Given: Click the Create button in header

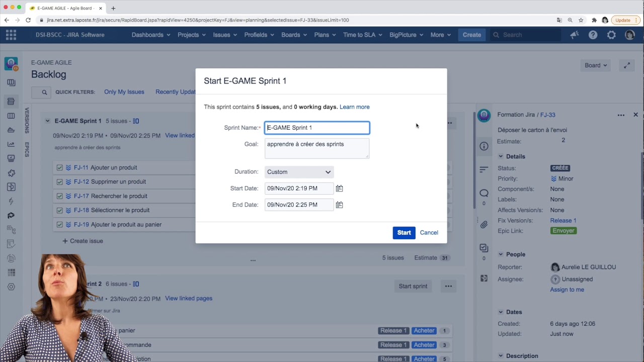Looking at the screenshot, I should pyautogui.click(x=472, y=35).
